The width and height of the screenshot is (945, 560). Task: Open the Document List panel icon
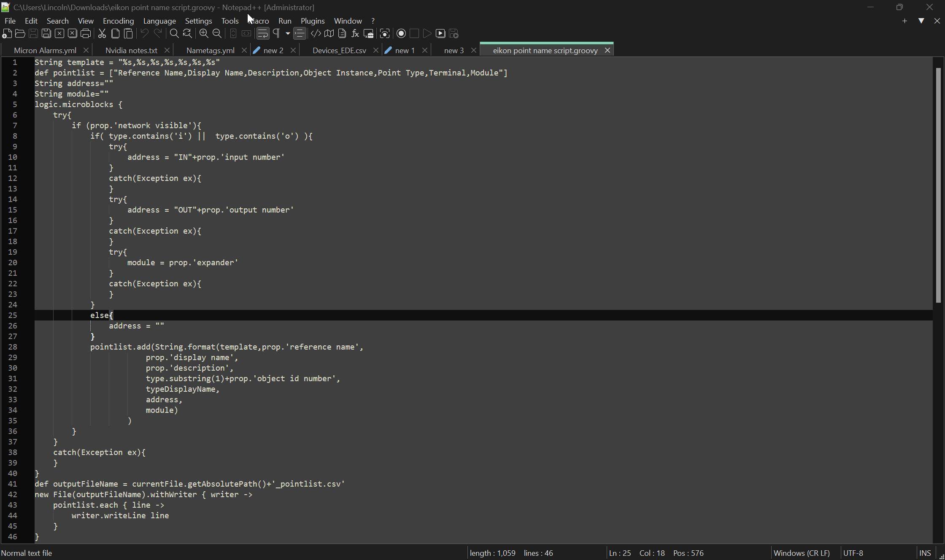coord(342,34)
